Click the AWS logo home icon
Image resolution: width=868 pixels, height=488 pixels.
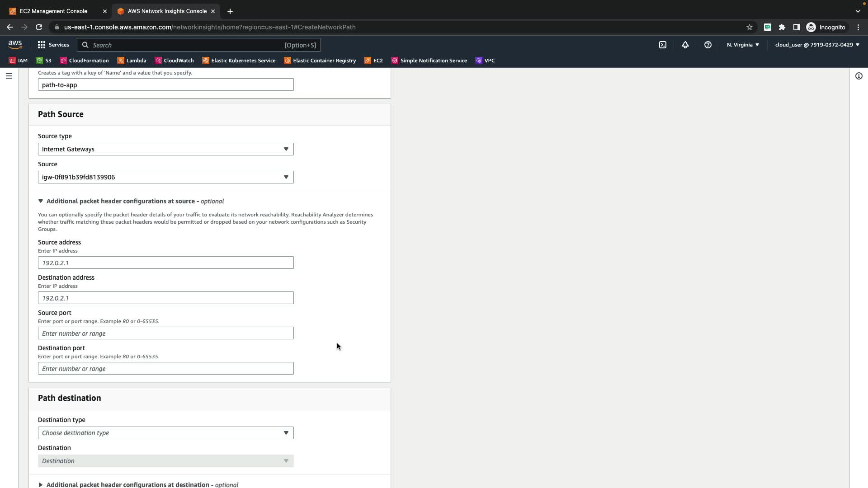click(x=15, y=44)
